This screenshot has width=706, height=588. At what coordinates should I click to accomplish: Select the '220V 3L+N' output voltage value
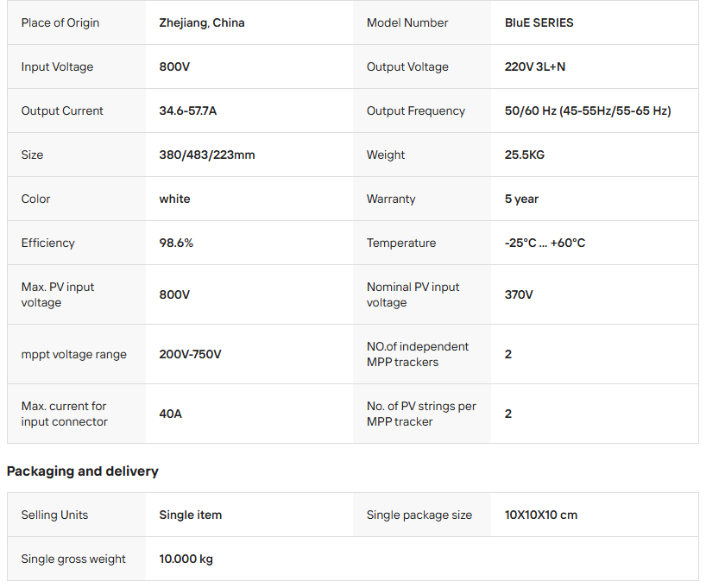[535, 67]
